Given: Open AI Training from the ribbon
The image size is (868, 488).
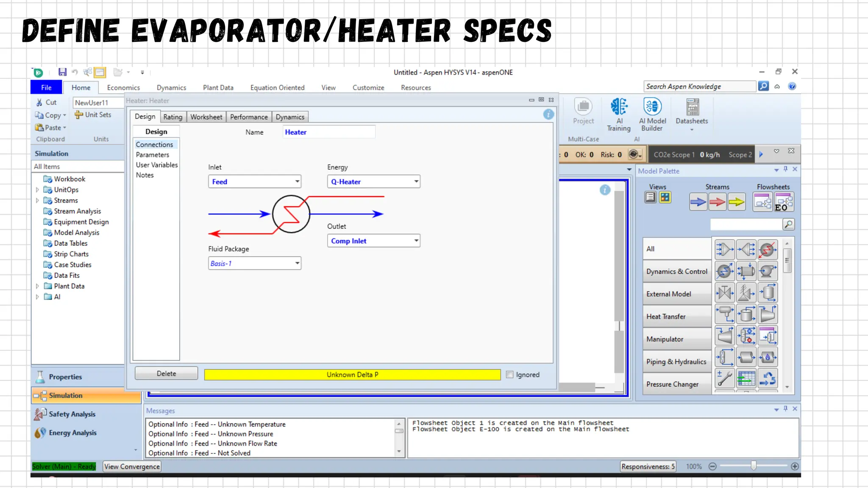Looking at the screenshot, I should [619, 115].
